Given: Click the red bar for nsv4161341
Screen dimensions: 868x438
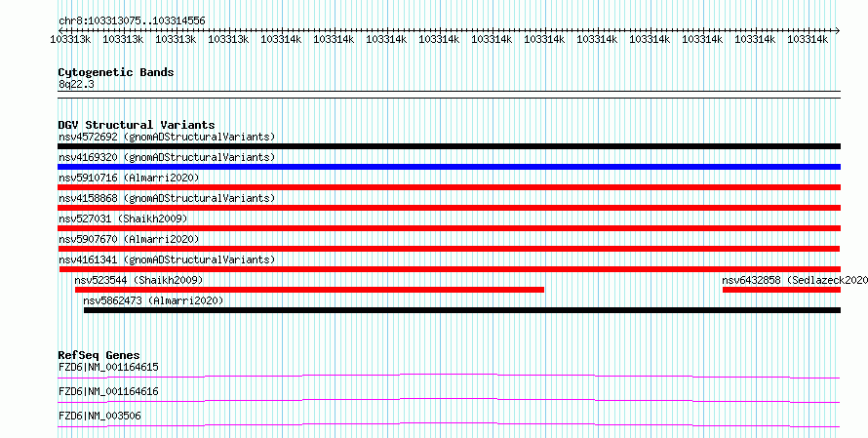Looking at the screenshot, I should click(x=450, y=269).
